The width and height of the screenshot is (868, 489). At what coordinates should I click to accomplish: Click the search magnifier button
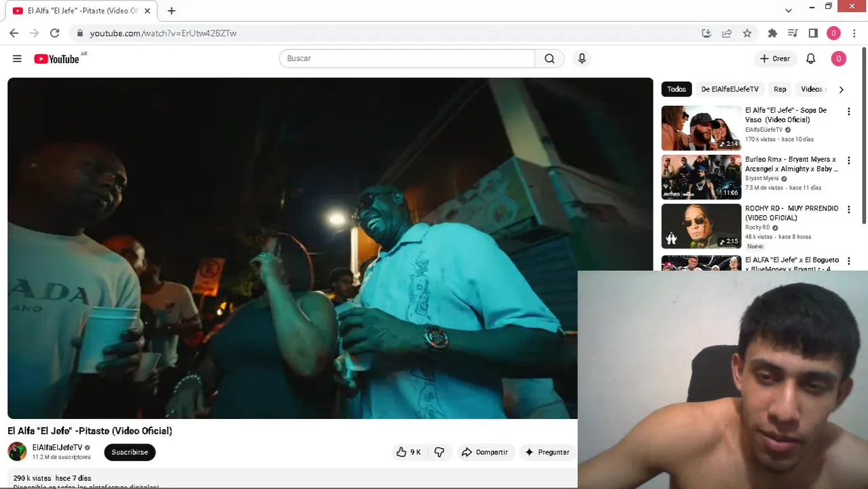(x=549, y=58)
